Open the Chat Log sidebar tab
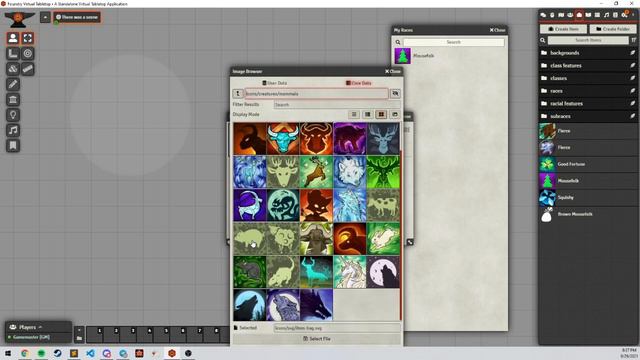The height and width of the screenshot is (360, 640). point(543,15)
